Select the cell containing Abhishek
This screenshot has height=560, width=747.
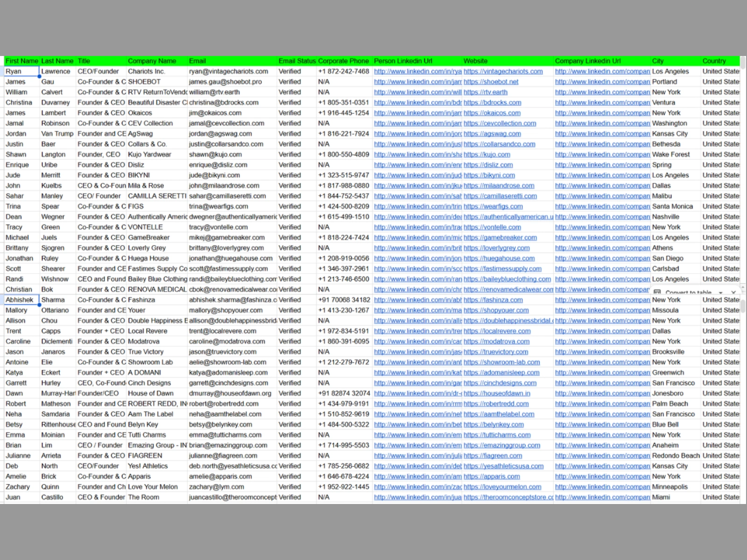coord(22,300)
